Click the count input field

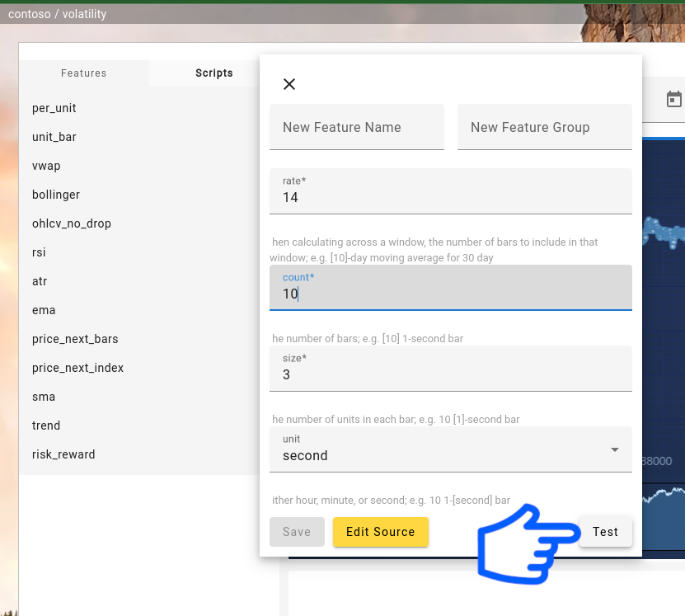pyautogui.click(x=450, y=293)
